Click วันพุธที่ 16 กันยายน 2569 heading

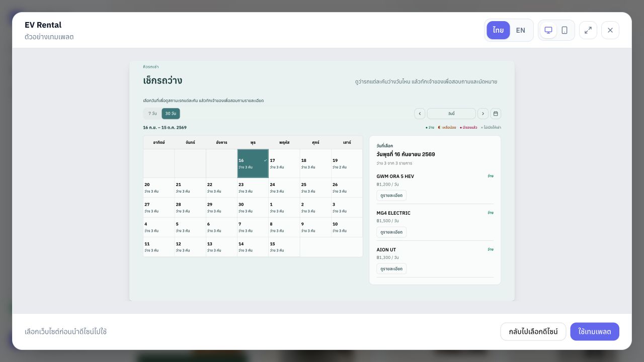pyautogui.click(x=406, y=154)
